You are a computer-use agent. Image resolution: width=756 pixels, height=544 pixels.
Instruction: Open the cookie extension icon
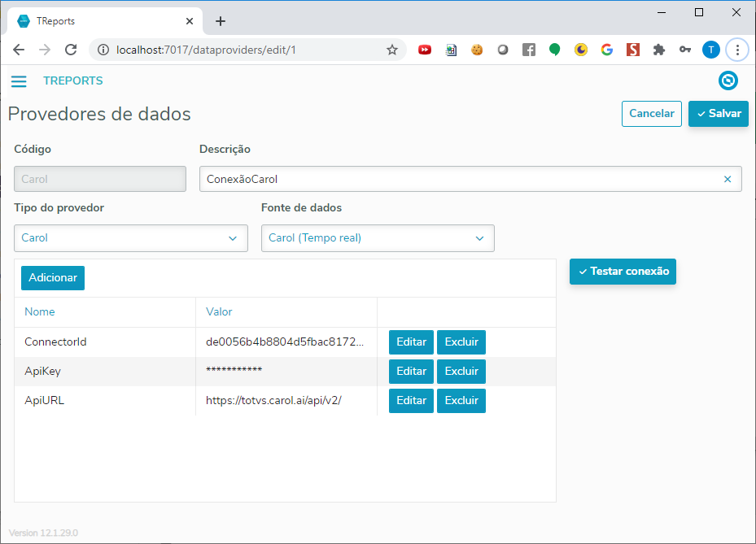point(477,50)
